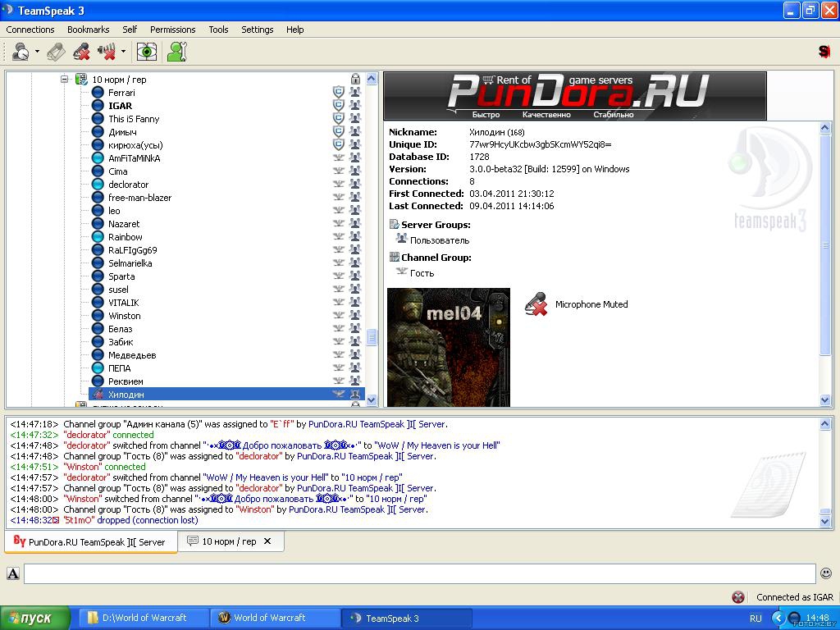Open the Help menu
This screenshot has width=840, height=630.
tap(294, 30)
